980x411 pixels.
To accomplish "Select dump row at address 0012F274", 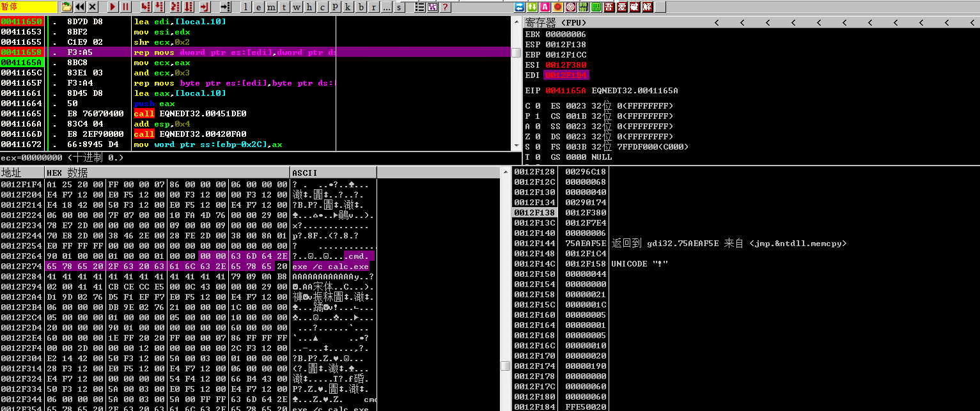I will pos(188,266).
